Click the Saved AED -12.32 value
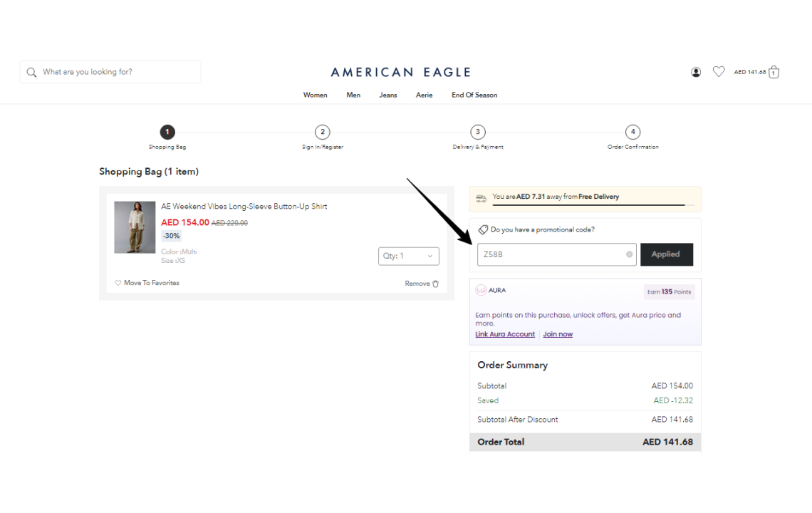 672,400
